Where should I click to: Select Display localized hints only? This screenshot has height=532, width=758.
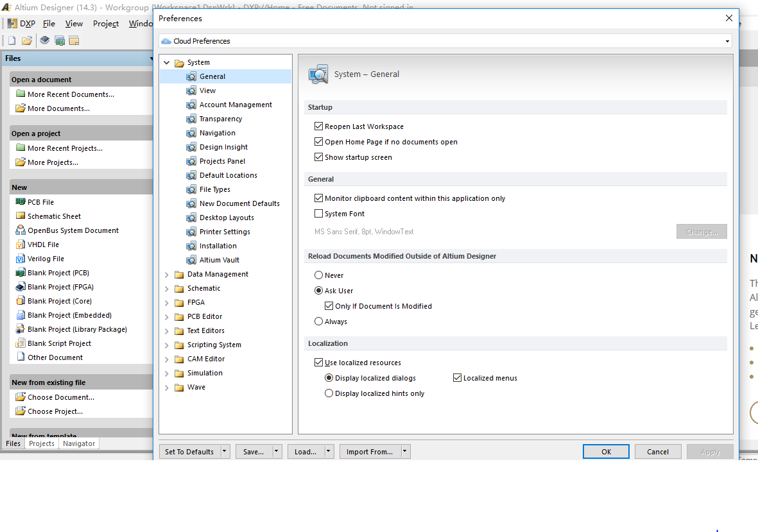(x=329, y=393)
